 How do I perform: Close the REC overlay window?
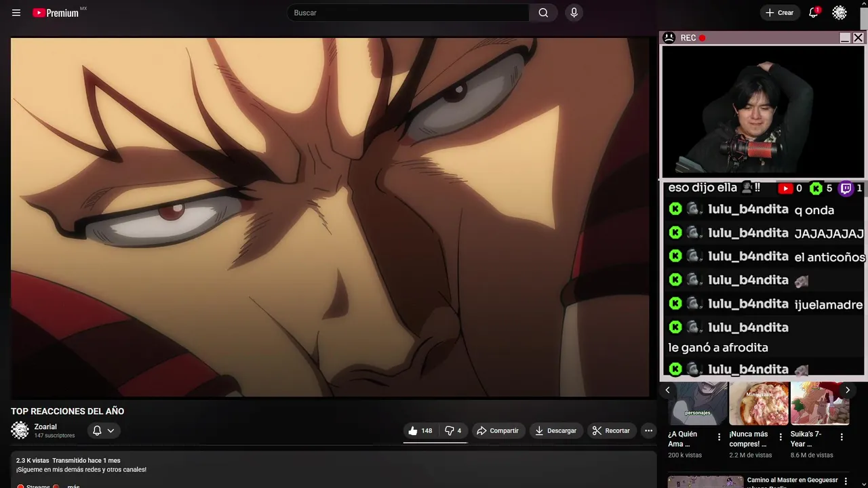(858, 38)
